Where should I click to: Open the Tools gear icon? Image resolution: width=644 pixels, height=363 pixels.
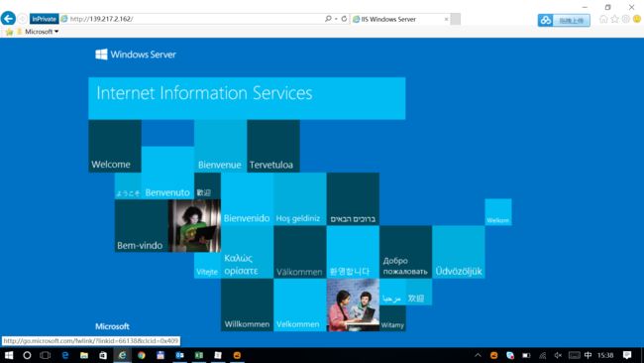click(625, 19)
